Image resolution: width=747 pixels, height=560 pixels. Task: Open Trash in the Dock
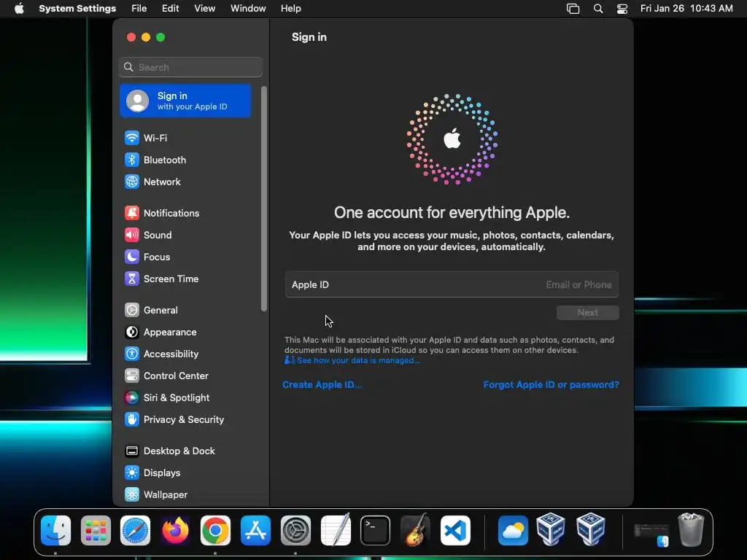[691, 529]
